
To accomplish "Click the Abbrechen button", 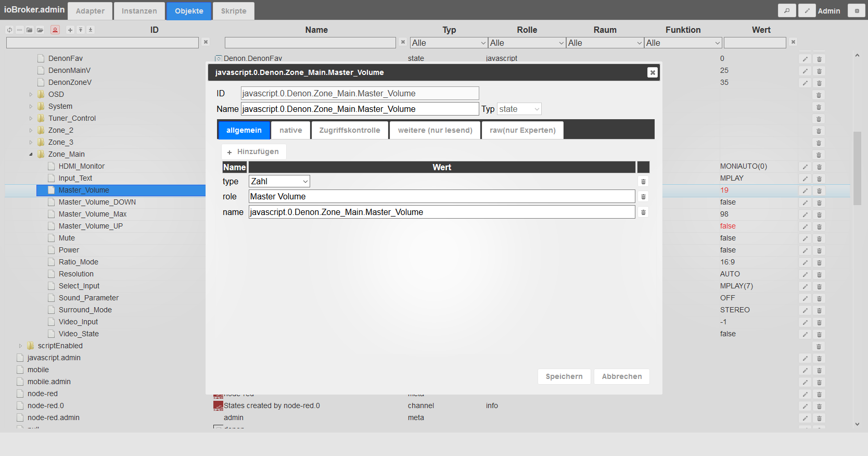I will point(622,376).
